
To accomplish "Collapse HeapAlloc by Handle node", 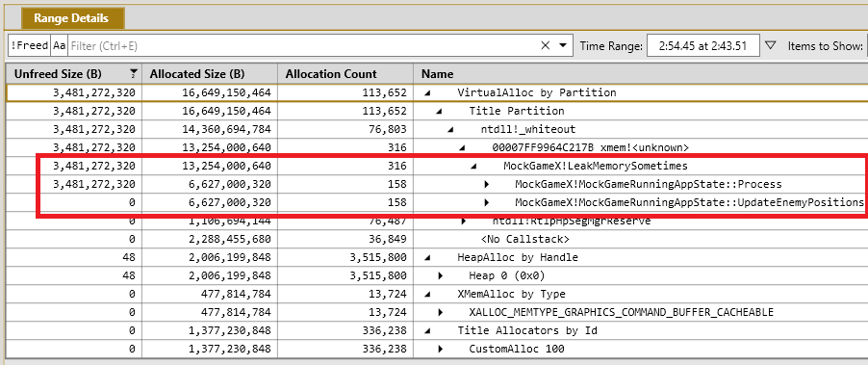I will (427, 257).
